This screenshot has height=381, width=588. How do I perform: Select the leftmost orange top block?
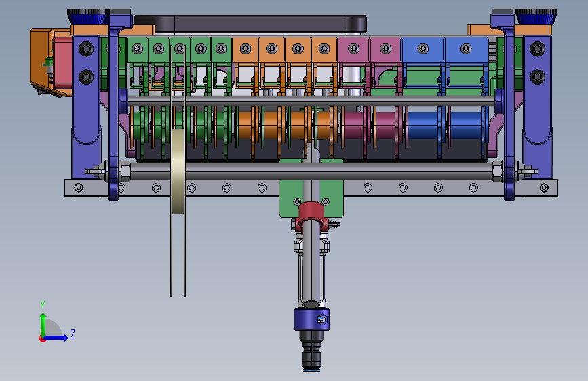click(246, 49)
